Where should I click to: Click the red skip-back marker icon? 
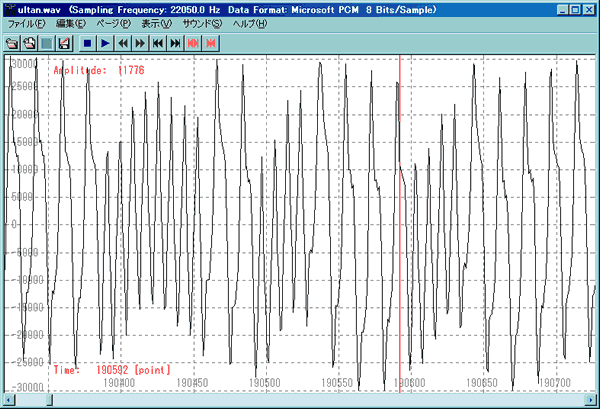pyautogui.click(x=193, y=44)
